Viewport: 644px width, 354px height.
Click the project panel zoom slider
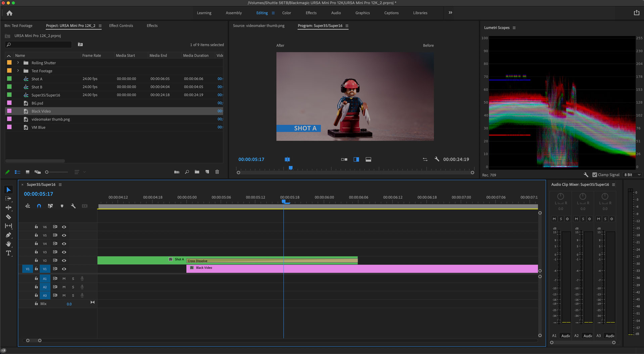click(47, 172)
